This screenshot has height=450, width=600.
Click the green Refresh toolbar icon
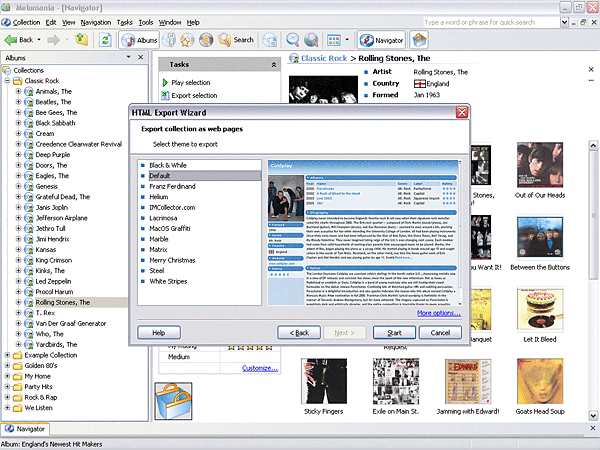[105, 40]
